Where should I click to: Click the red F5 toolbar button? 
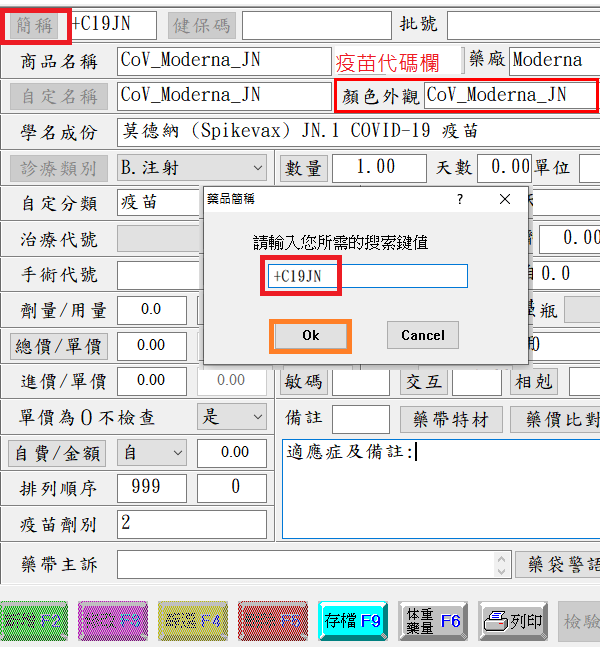pyautogui.click(x=272, y=621)
